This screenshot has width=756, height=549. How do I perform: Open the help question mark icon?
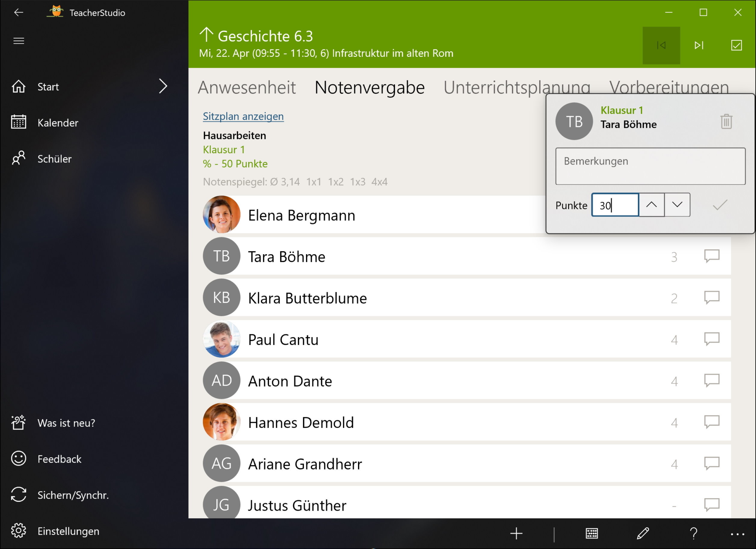pos(694,533)
